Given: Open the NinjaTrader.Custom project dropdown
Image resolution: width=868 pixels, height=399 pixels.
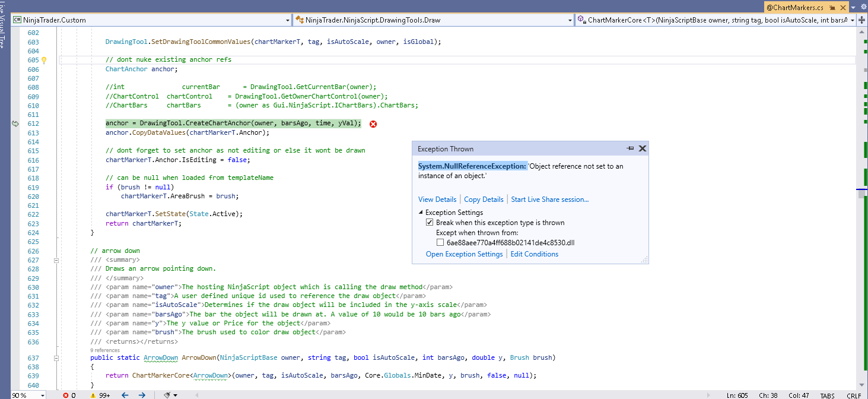Looking at the screenshot, I should (286, 20).
